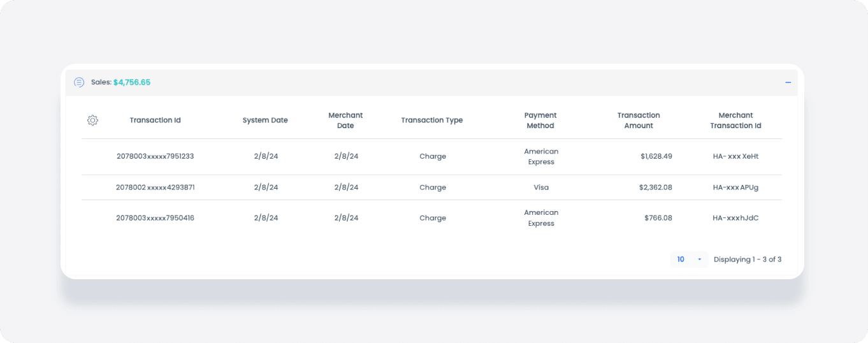The height and width of the screenshot is (343, 868).
Task: Collapse the Sales panel with minus icon
Action: [x=788, y=83]
